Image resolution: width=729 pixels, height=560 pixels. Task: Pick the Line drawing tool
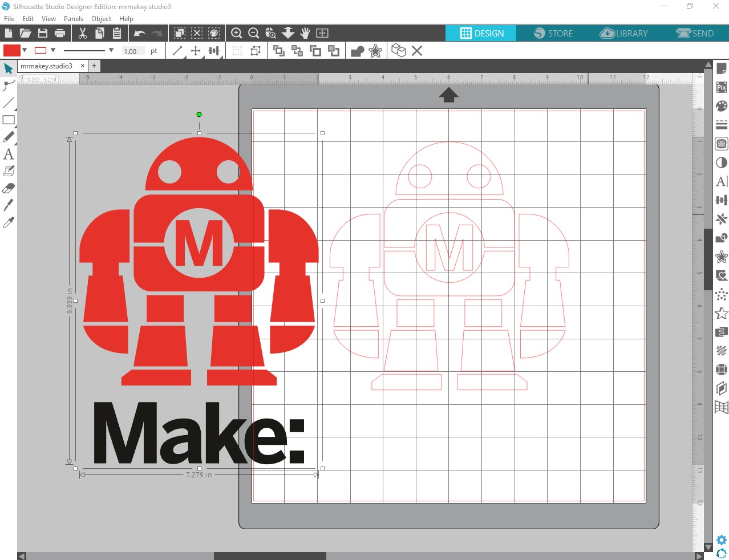tap(9, 103)
